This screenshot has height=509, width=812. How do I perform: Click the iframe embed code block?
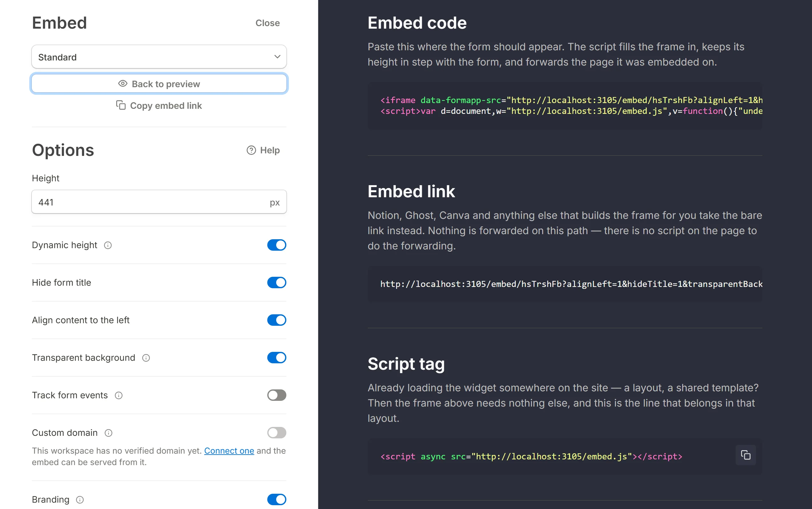564,106
